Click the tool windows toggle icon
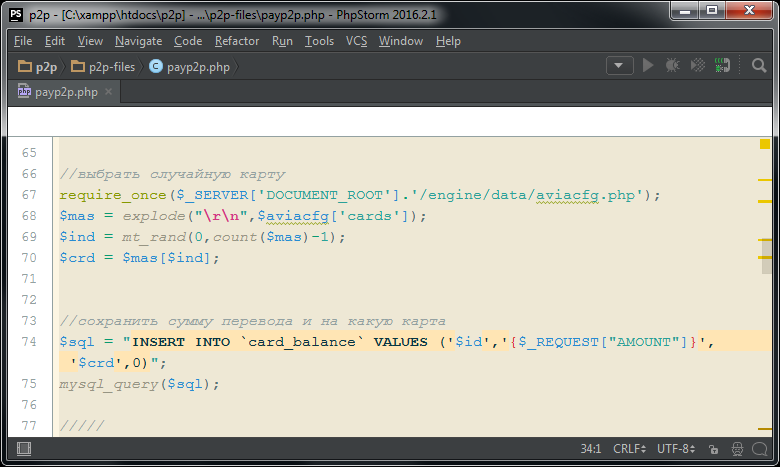The height and width of the screenshot is (467, 780). [24, 449]
